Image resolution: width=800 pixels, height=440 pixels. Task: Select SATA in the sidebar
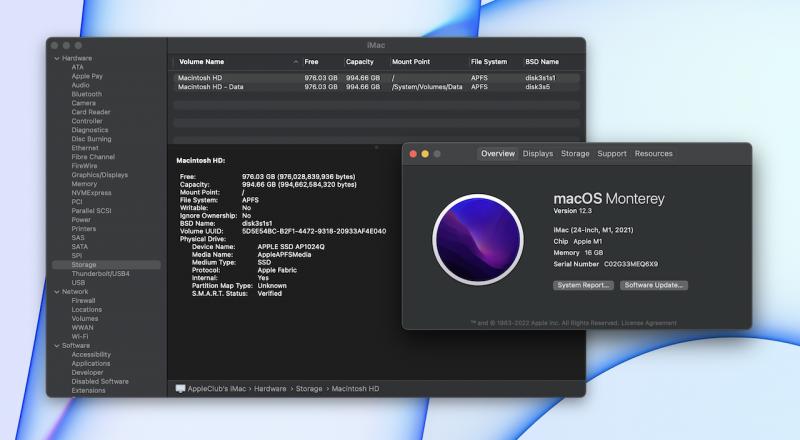coord(80,247)
